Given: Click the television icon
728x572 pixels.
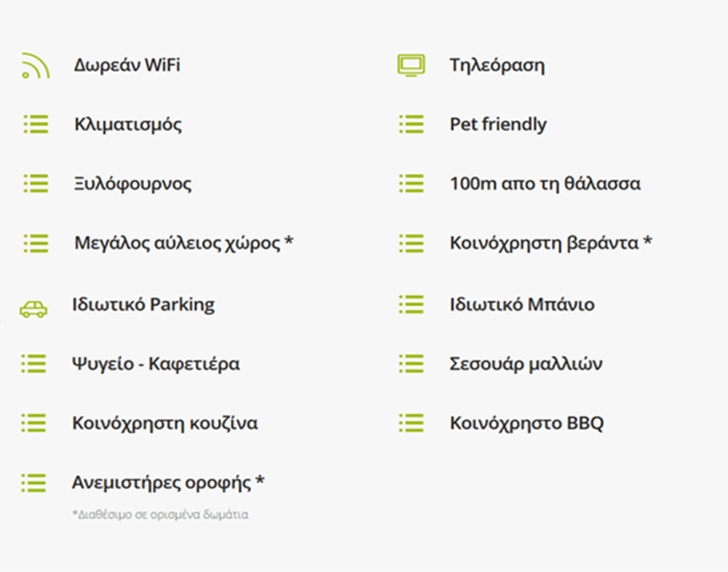Looking at the screenshot, I should click(x=411, y=65).
